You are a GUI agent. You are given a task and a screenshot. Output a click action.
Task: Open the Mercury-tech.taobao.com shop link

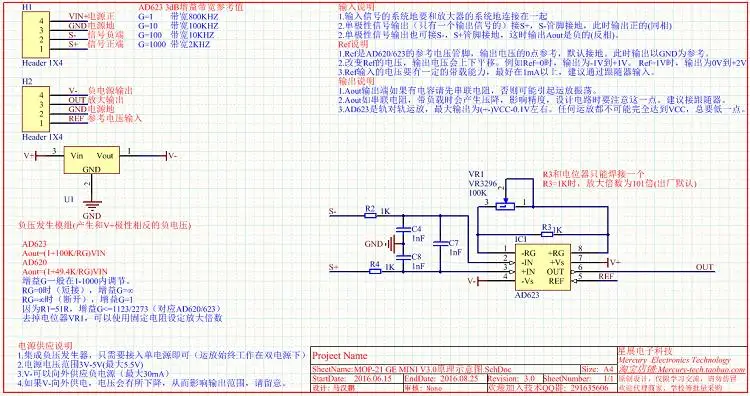[x=682, y=369]
